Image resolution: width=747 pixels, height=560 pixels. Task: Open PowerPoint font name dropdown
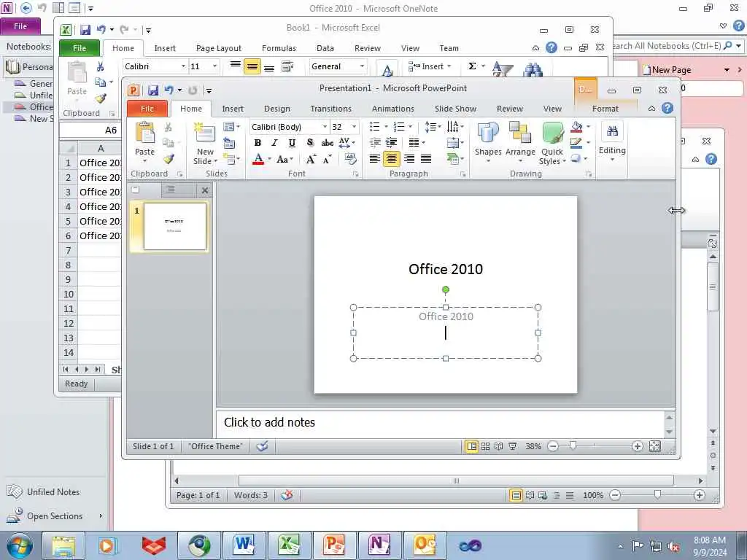pos(325,127)
